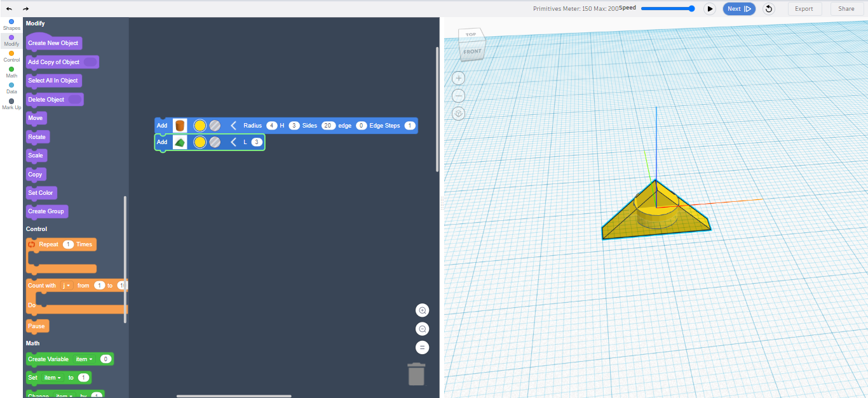Edit the cylinder edge value
This screenshot has width=868, height=398.
point(361,126)
